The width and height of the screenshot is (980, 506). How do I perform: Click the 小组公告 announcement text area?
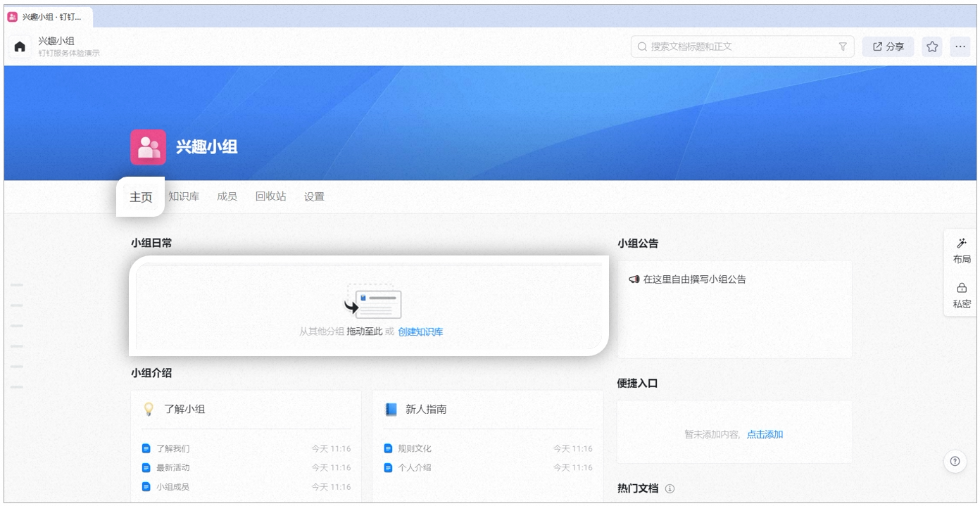[734, 310]
